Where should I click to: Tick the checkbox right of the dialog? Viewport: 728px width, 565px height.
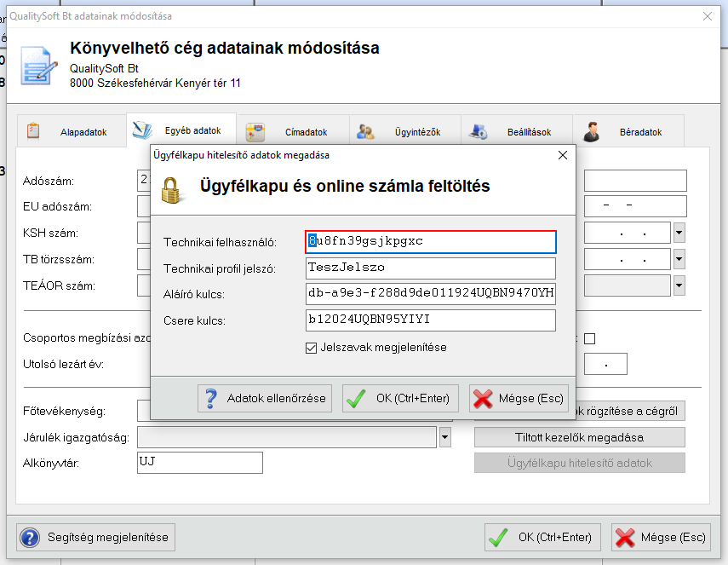[x=589, y=338]
